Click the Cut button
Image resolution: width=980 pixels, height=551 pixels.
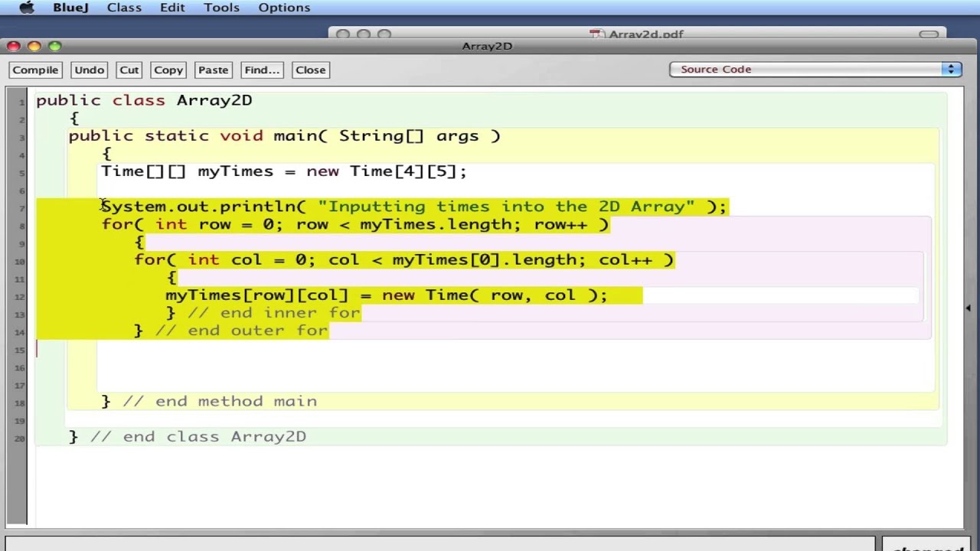(129, 70)
